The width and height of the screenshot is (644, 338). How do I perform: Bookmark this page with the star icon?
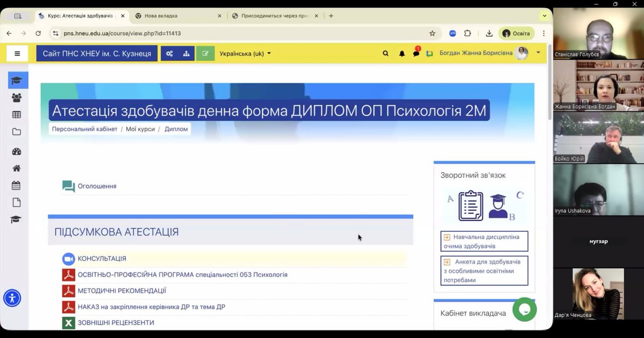(x=432, y=33)
